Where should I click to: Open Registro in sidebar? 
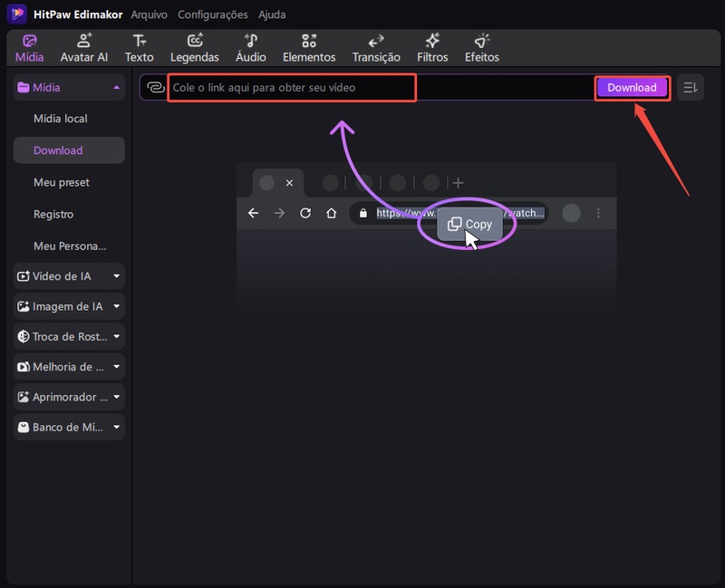[x=69, y=214]
